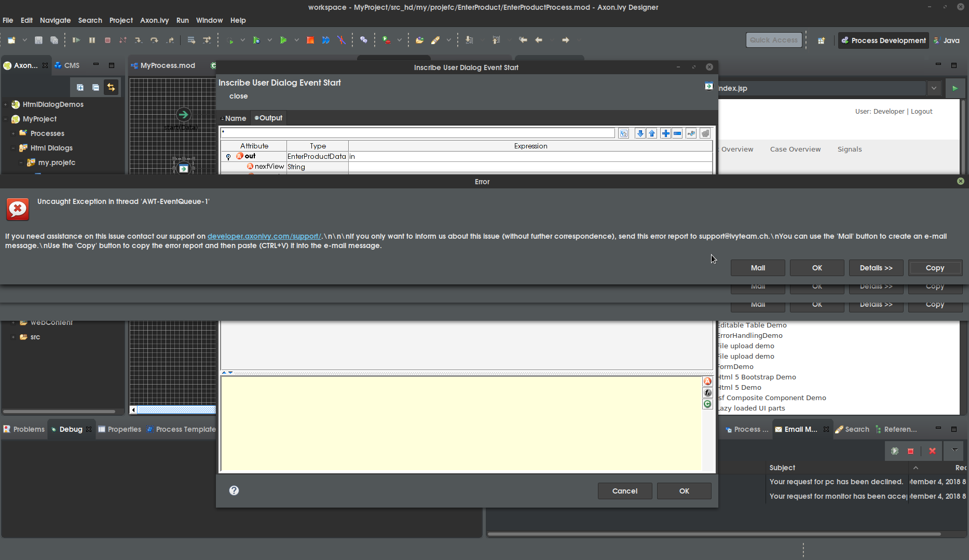Open the Signals tab in browser view
Image resolution: width=969 pixels, height=560 pixels.
tap(850, 149)
